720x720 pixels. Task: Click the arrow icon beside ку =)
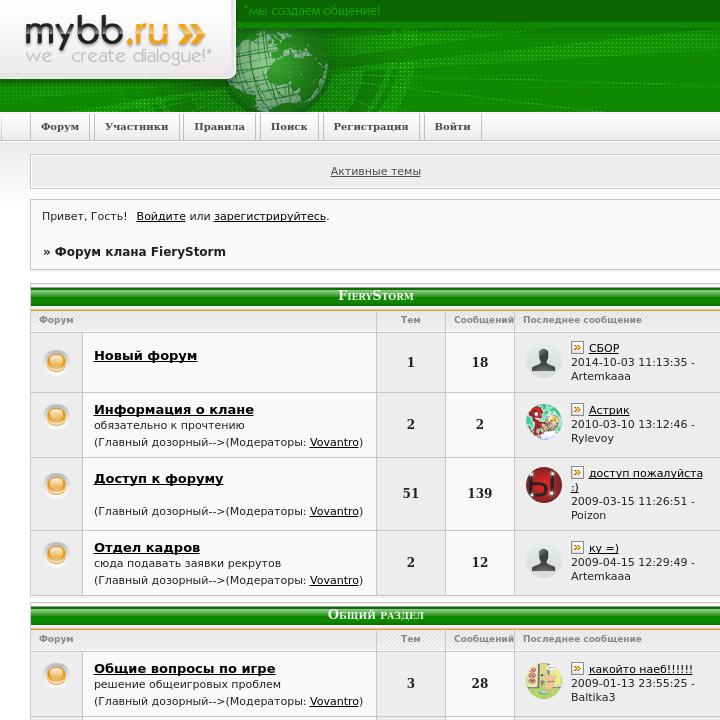(x=577, y=547)
